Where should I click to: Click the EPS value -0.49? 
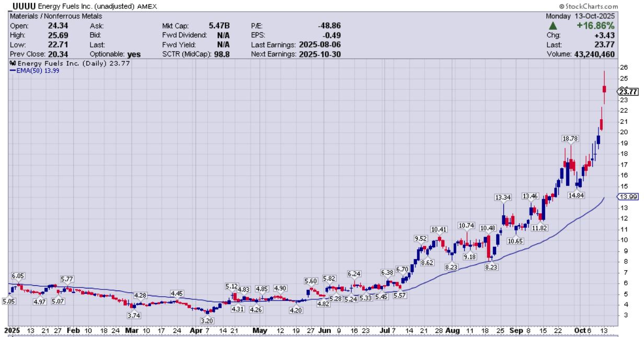(331, 35)
